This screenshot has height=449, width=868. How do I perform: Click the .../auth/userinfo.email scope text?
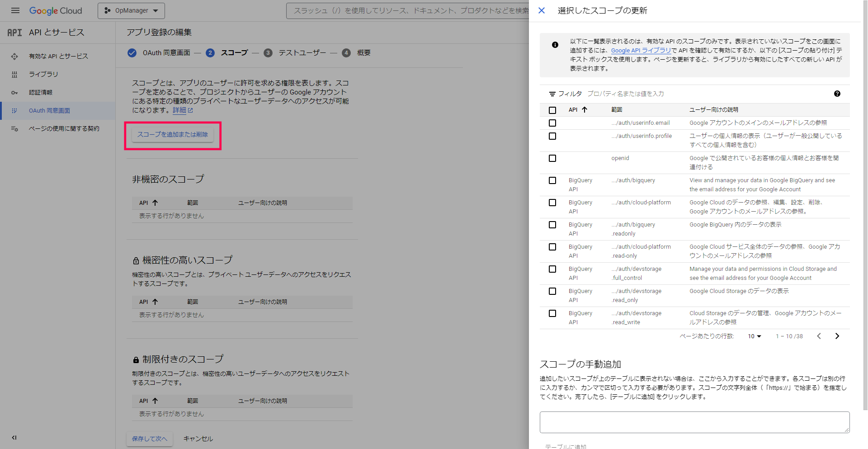(641, 123)
